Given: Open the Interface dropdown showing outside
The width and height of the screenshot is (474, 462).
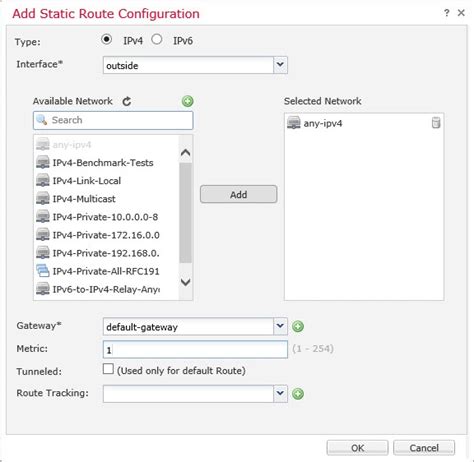Looking at the screenshot, I should (x=195, y=65).
